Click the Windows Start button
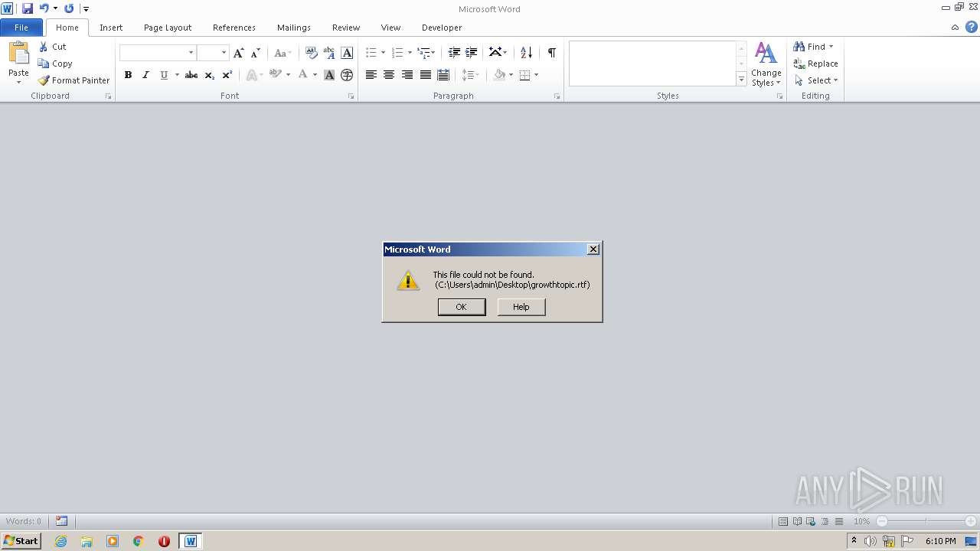 (21, 541)
